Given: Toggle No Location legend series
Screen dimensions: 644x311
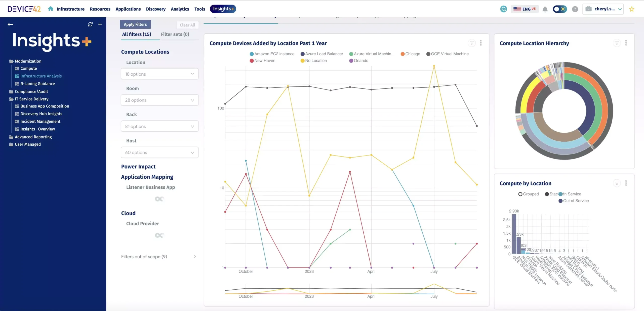Looking at the screenshot, I should click(x=314, y=61).
